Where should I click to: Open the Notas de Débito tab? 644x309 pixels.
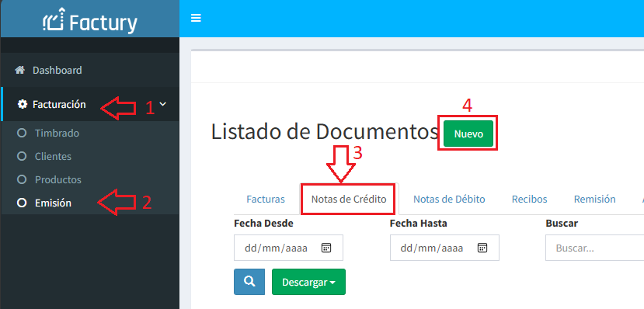tap(449, 199)
